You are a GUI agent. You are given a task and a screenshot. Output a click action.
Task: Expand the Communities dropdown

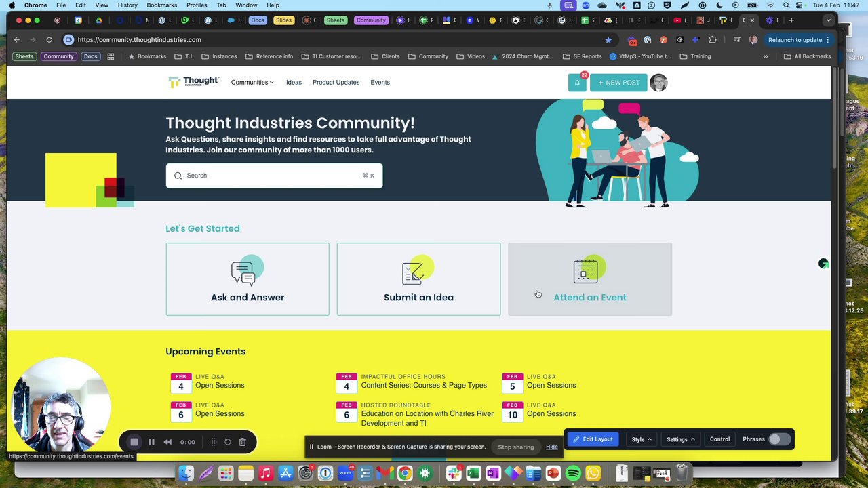(x=252, y=83)
